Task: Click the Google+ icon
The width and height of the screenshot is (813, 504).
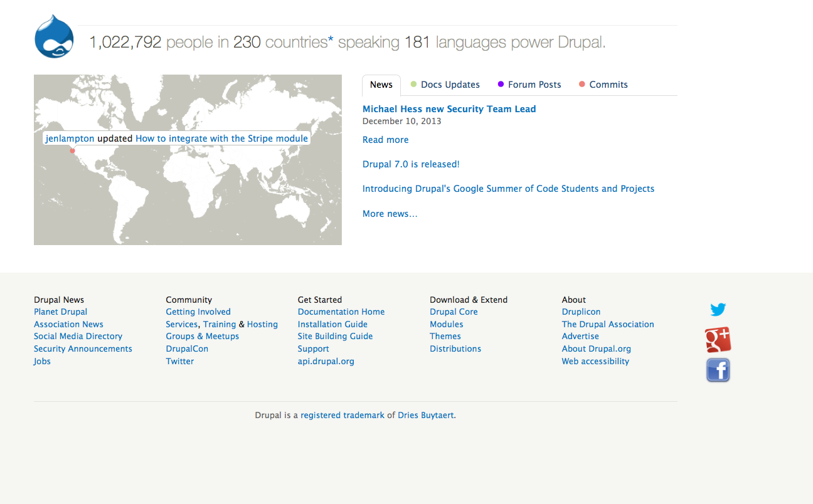Action: coord(718,339)
